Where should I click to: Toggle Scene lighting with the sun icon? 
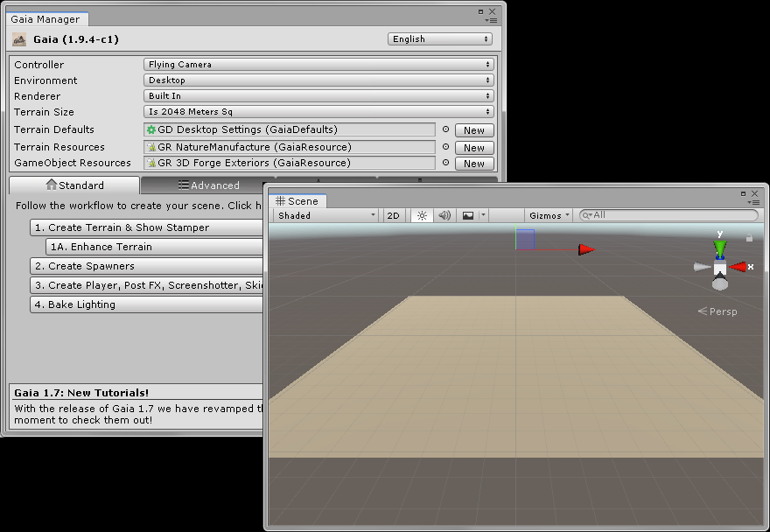(422, 215)
